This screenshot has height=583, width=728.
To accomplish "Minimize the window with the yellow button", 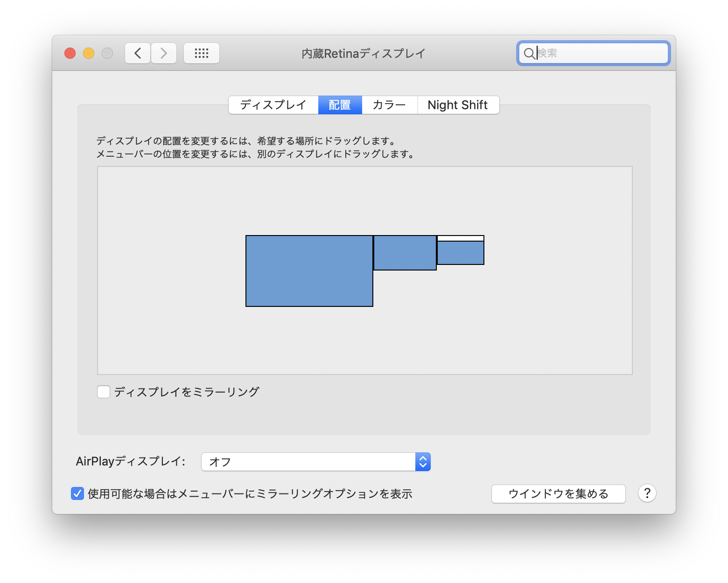I will tap(89, 53).
